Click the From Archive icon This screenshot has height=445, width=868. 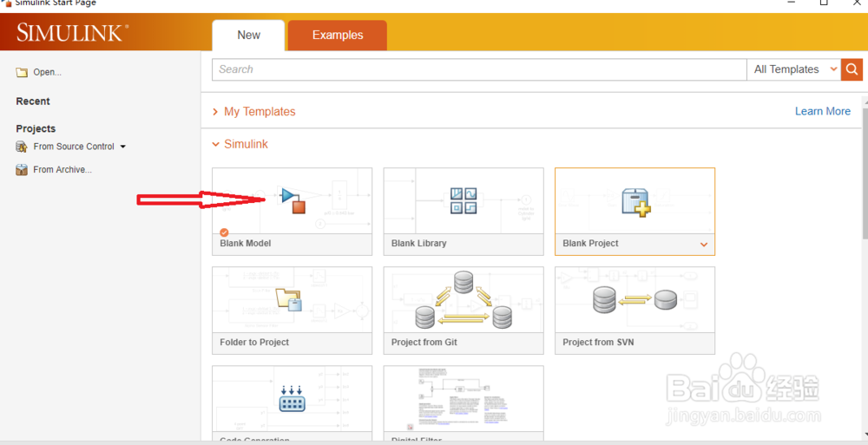tap(22, 170)
